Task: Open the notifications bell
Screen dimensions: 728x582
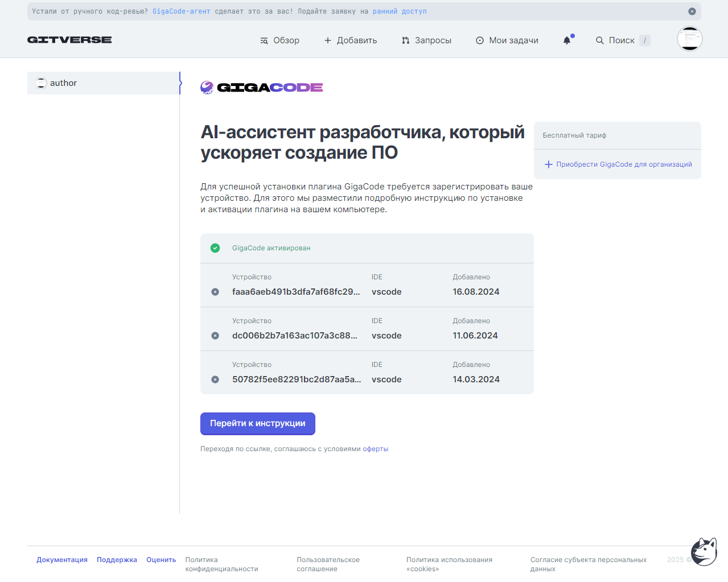Action: (567, 40)
